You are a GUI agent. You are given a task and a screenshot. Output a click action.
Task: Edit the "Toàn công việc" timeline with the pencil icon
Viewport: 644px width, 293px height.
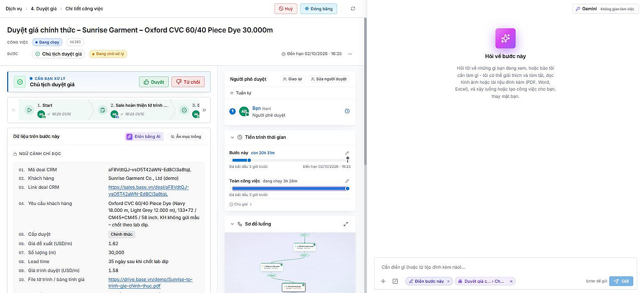[347, 181]
